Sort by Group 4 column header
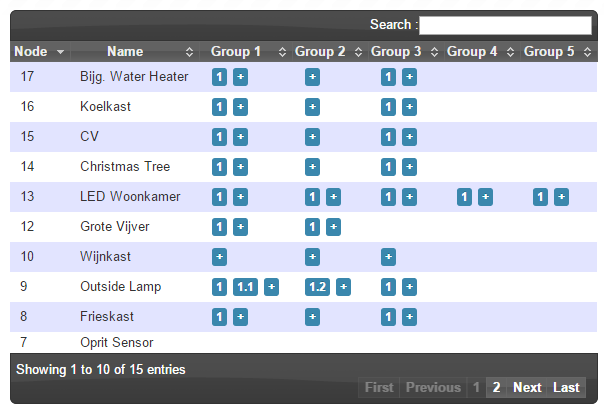This screenshot has height=417, width=604. [x=480, y=51]
